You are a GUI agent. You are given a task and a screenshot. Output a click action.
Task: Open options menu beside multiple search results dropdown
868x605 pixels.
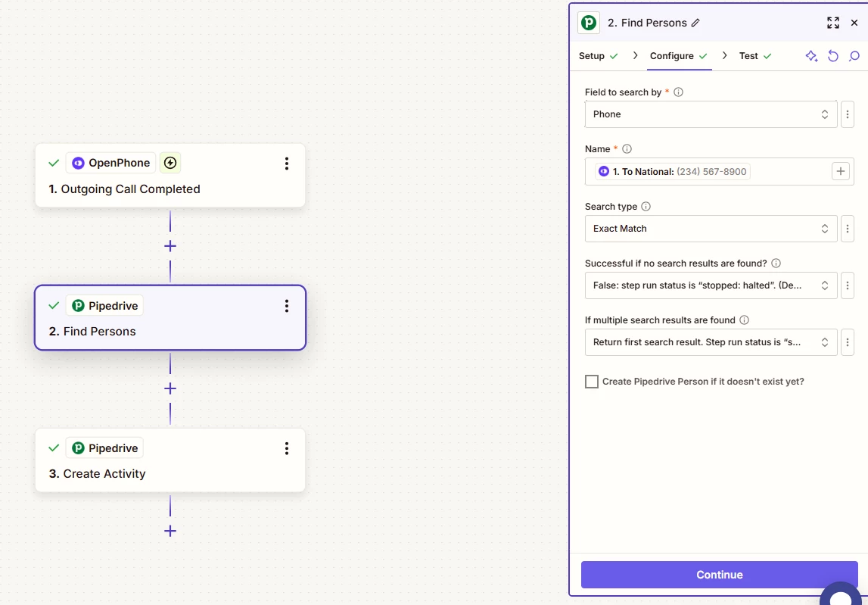(848, 342)
